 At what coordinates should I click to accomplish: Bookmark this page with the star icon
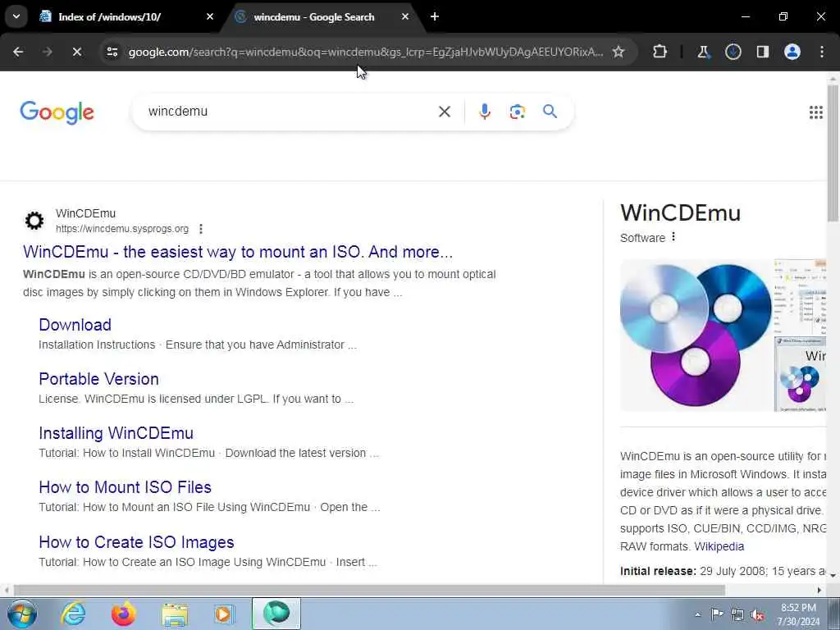(619, 52)
